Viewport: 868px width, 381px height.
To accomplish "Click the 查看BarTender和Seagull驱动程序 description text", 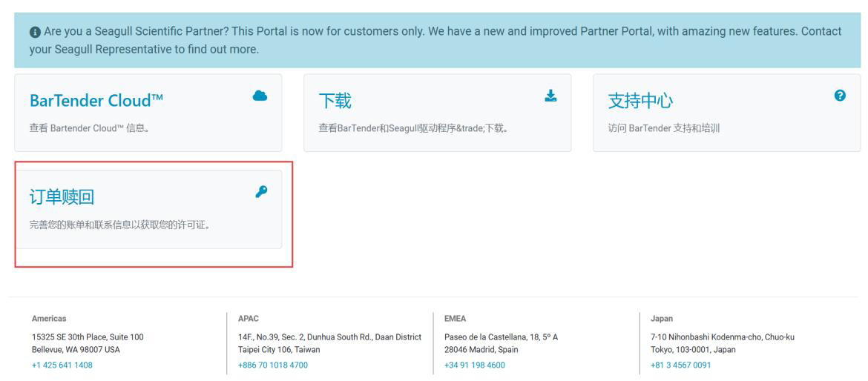I will pyautogui.click(x=413, y=128).
